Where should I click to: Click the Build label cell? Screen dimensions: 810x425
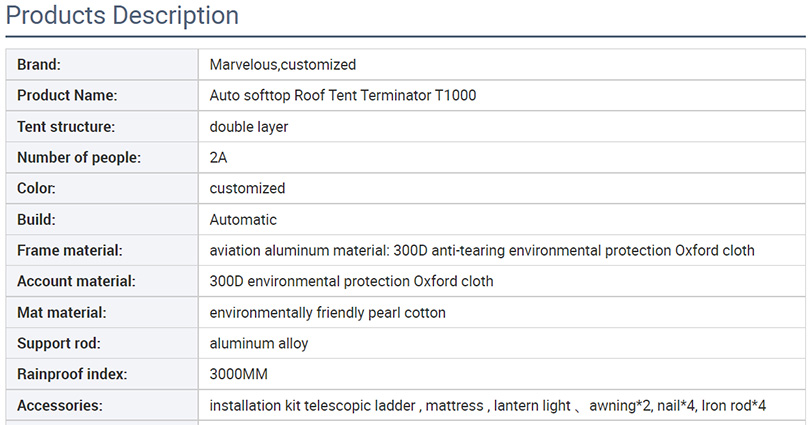point(102,219)
